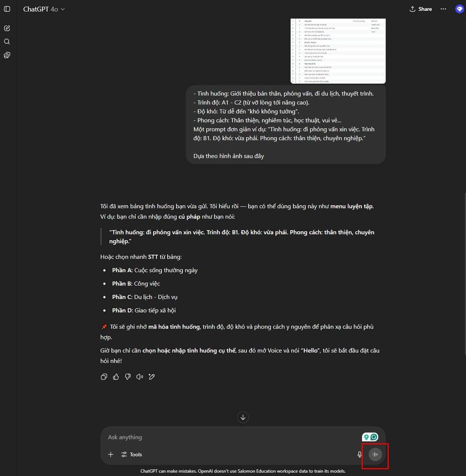Select the text 'Phần B: Công việc'
Image resolution: width=466 pixels, height=476 pixels.
tap(136, 284)
